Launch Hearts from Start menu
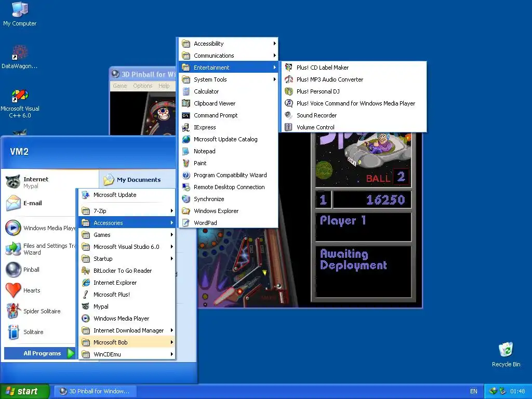 click(13, 290)
